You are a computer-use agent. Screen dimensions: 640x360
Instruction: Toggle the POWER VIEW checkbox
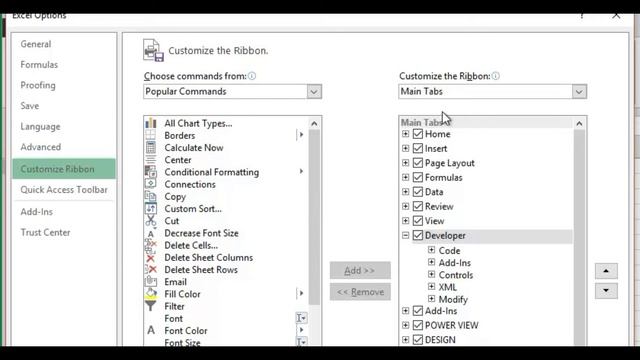coord(418,325)
